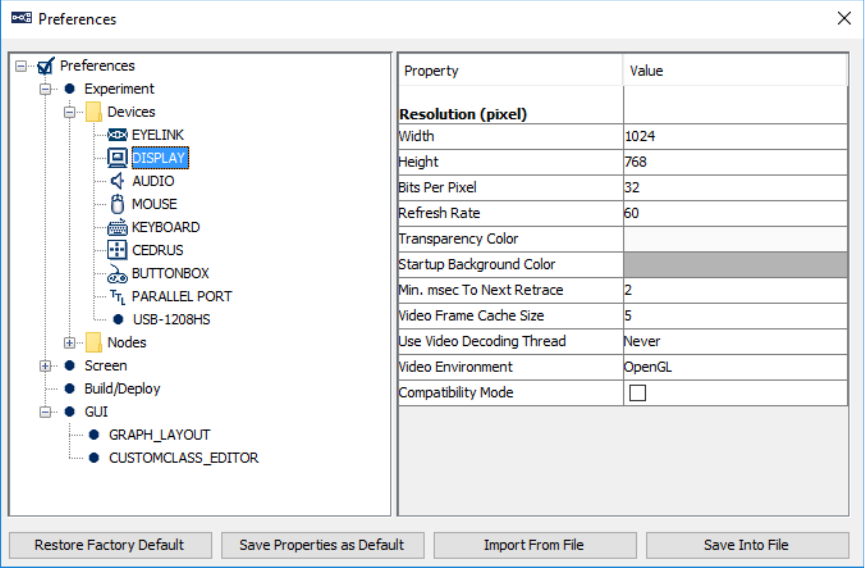865x568 pixels.
Task: Select the PARALLEL PORT tree item label
Action: click(181, 297)
